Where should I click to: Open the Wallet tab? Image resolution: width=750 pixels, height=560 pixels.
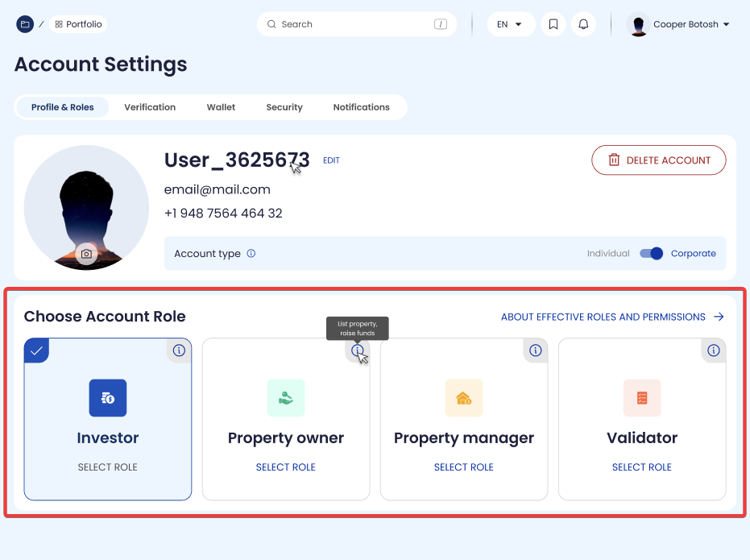pos(221,107)
